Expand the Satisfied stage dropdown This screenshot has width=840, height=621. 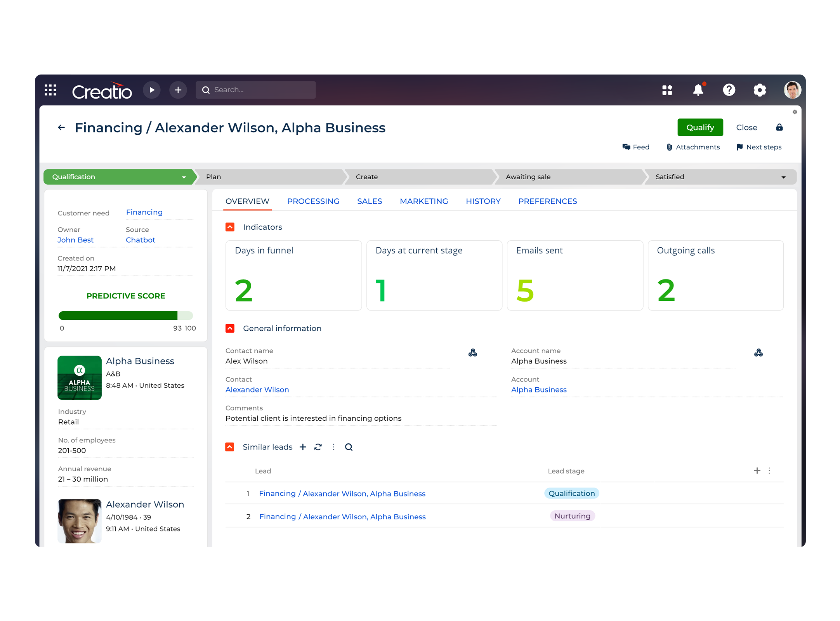[783, 177]
